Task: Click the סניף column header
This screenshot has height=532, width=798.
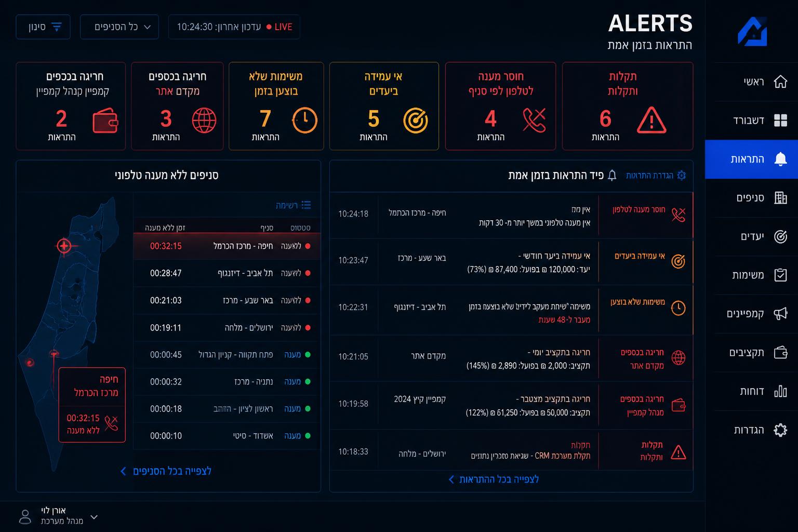Action: [x=267, y=228]
